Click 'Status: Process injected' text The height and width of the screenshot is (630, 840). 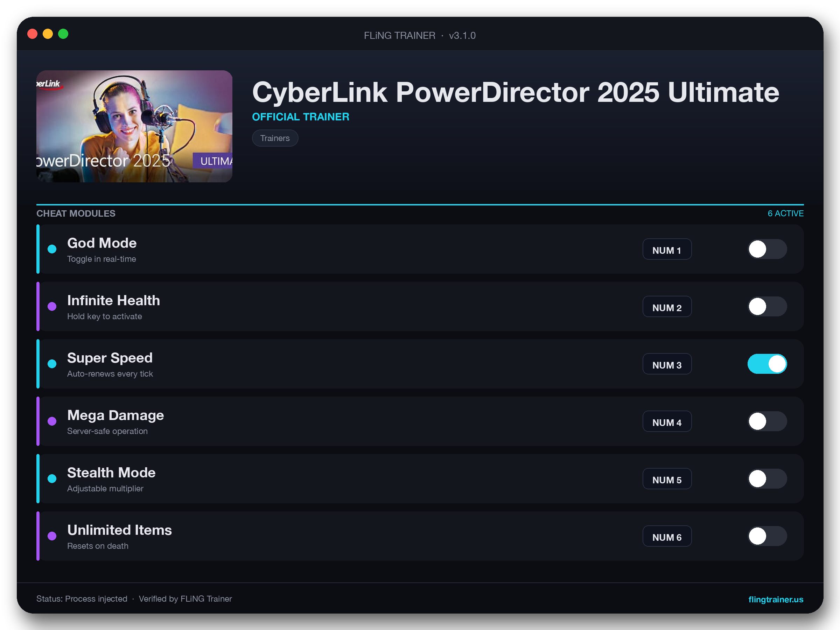click(x=82, y=599)
